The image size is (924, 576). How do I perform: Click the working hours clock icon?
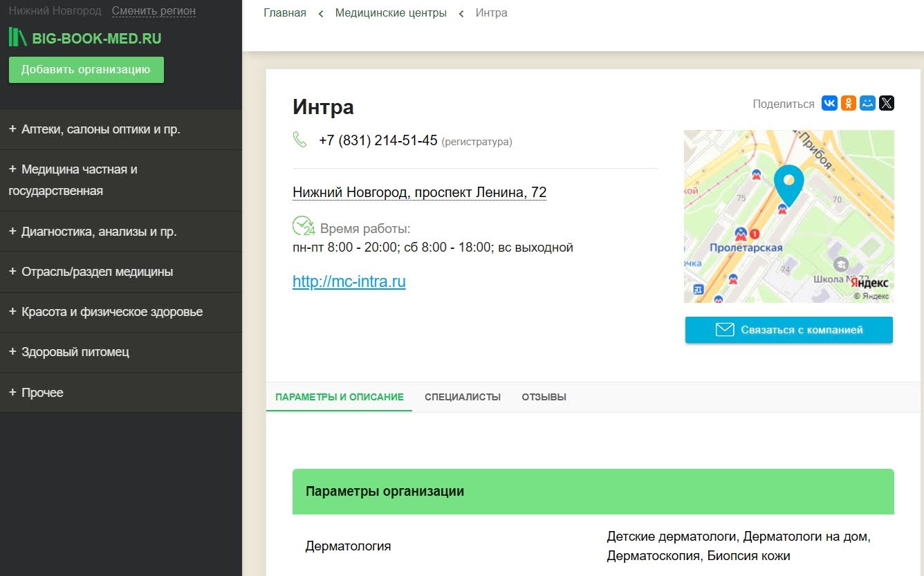tap(303, 226)
